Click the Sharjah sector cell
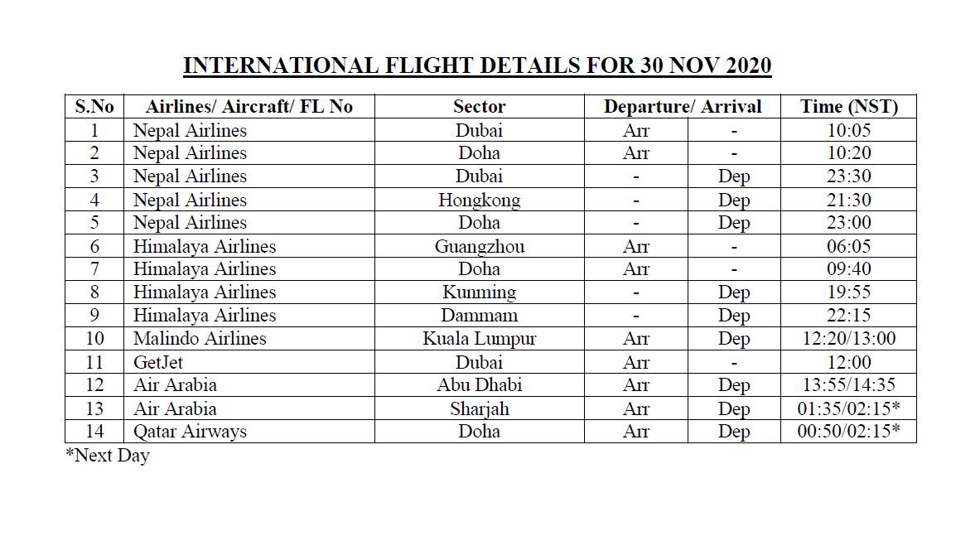Viewport: 980px width, 546px height. 479,408
